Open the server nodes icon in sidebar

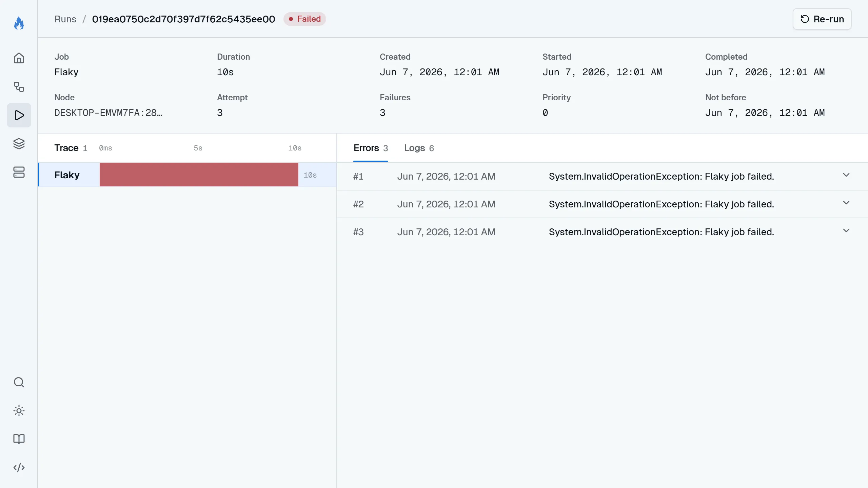pos(19,172)
